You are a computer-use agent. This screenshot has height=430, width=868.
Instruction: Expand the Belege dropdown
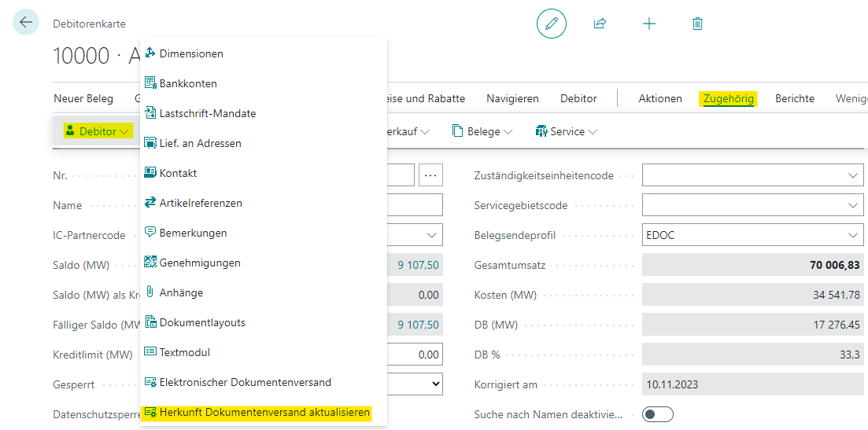(x=482, y=131)
